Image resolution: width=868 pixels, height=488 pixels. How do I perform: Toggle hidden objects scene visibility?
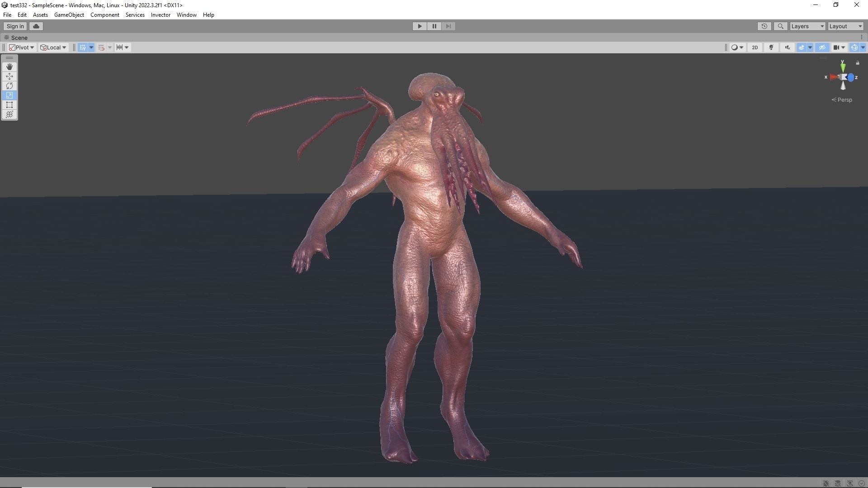[822, 47]
